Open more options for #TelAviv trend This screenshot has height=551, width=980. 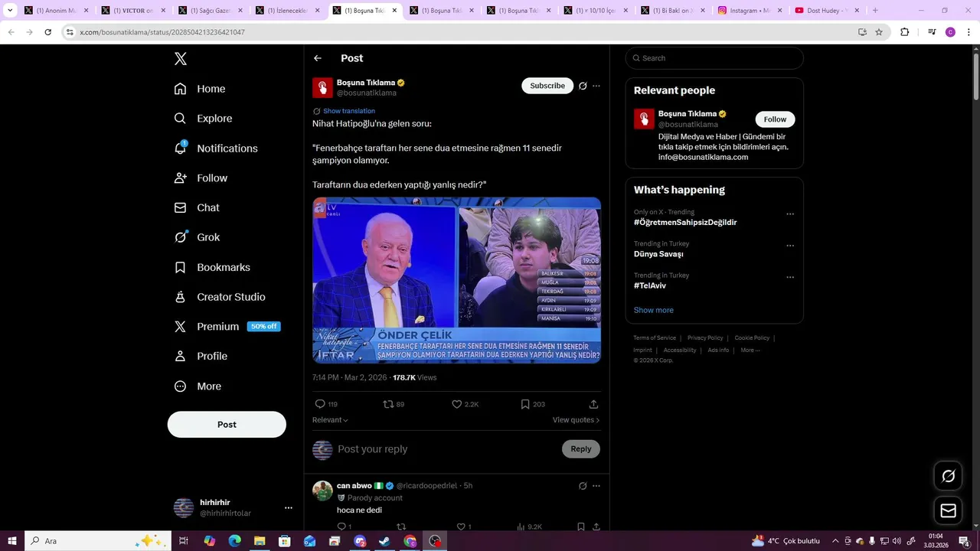click(x=790, y=277)
